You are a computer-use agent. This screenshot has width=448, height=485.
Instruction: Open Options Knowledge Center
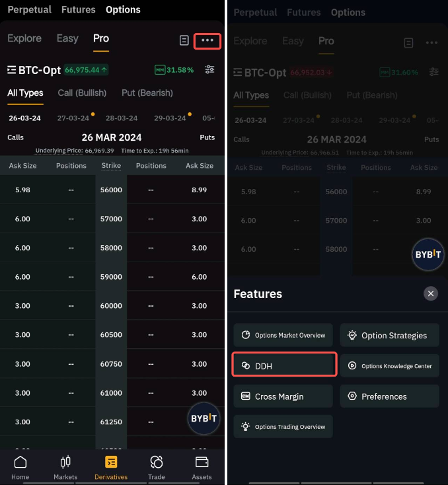[x=389, y=365]
